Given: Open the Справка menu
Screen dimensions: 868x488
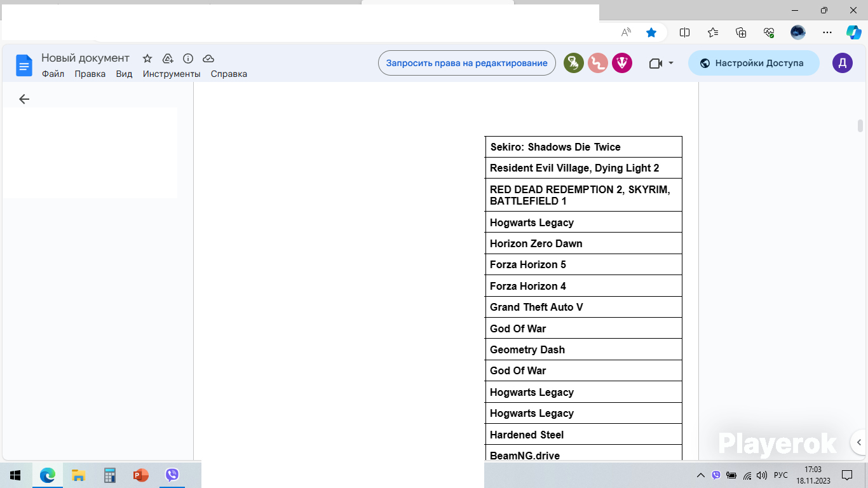Looking at the screenshot, I should (229, 74).
